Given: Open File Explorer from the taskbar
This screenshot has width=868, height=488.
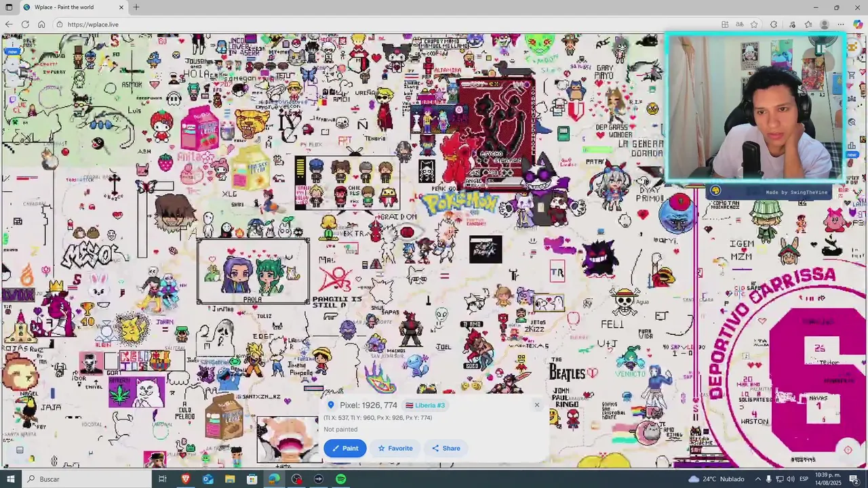Looking at the screenshot, I should pos(230,479).
